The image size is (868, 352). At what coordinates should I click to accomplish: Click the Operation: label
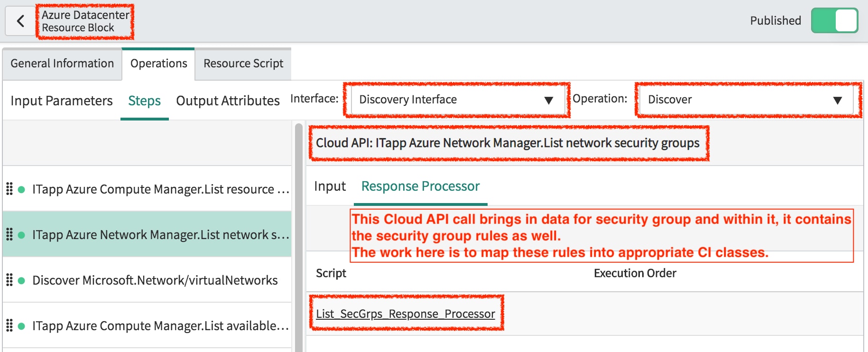coord(600,98)
